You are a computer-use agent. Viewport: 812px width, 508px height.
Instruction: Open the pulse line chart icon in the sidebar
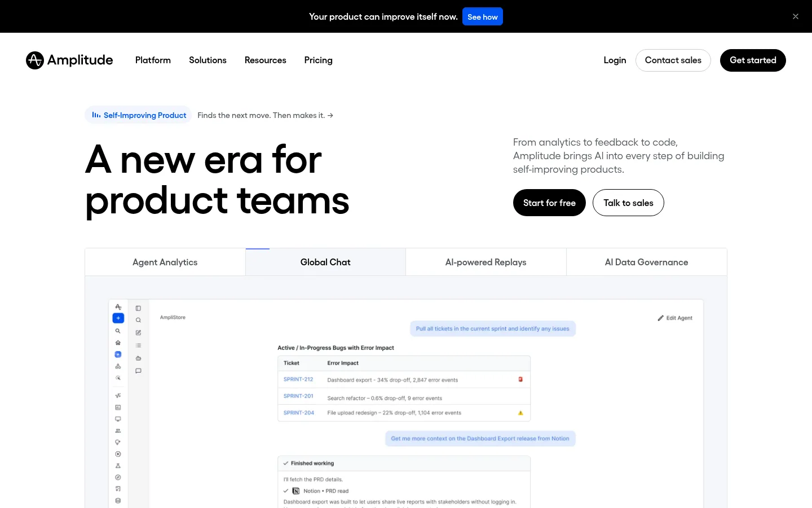pos(118,396)
